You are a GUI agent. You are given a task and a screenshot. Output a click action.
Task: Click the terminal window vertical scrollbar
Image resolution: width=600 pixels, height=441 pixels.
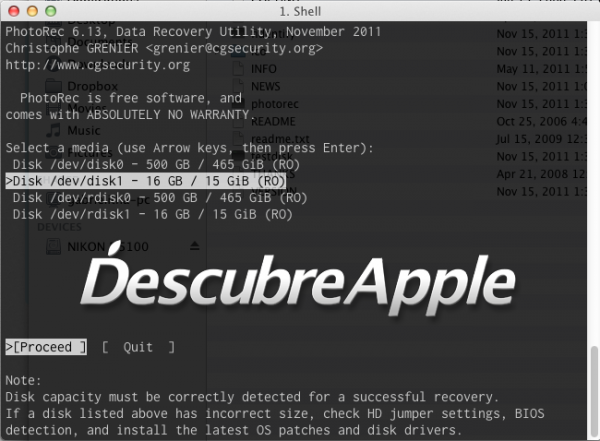pyautogui.click(x=593, y=392)
